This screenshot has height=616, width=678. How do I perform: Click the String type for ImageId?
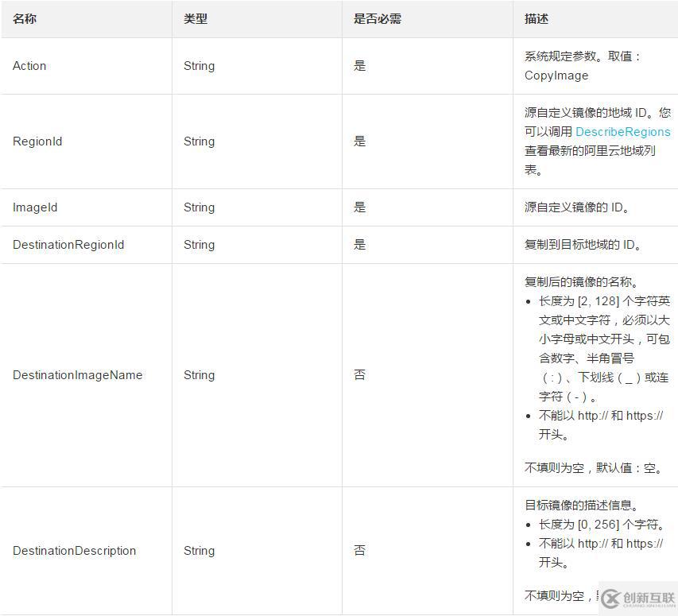(199, 207)
